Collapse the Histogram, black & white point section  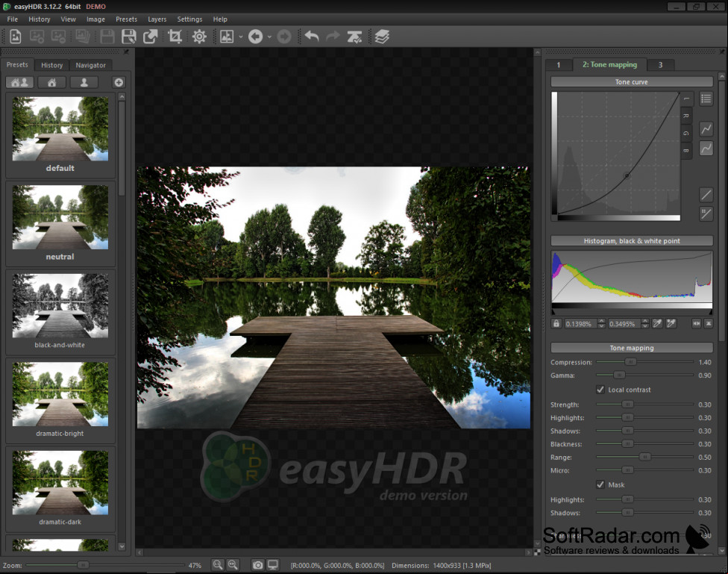click(632, 241)
